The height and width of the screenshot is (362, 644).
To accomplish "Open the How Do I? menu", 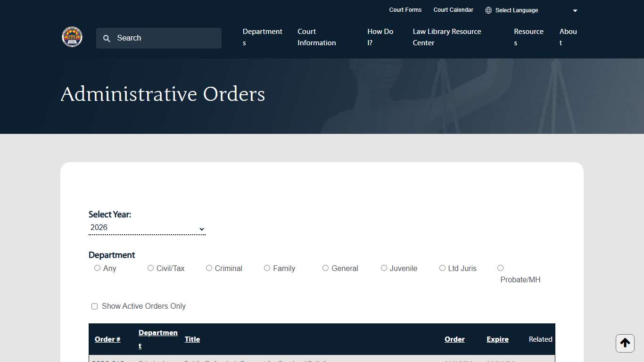I will pos(380,37).
